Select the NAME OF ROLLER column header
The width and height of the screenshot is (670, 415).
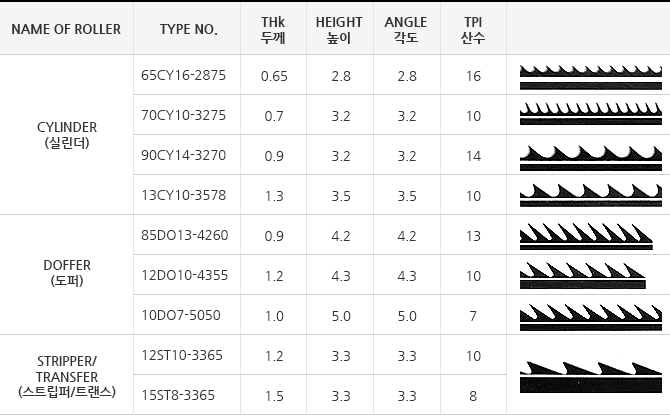click(66, 29)
